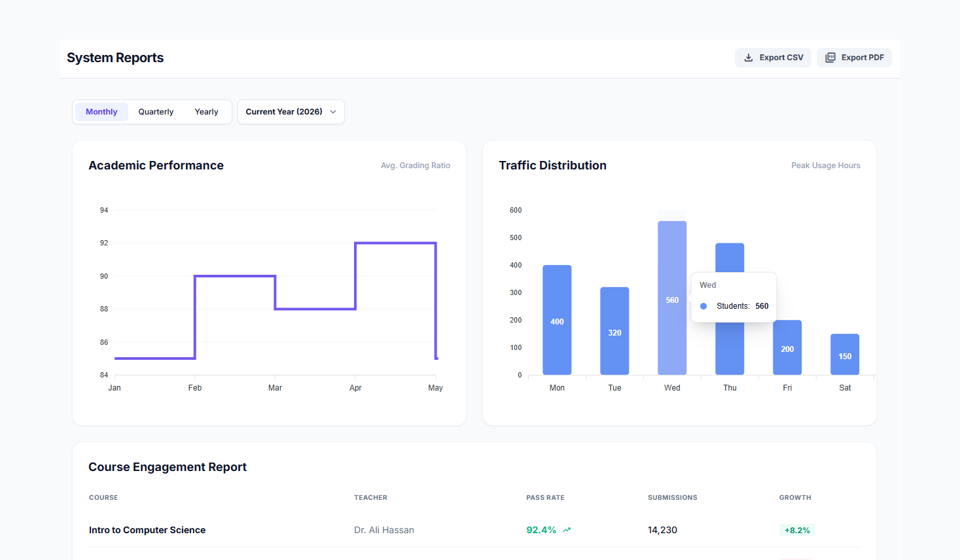Click the Fri bar showing 200
Viewport: 960px width, 560px height.
(787, 347)
